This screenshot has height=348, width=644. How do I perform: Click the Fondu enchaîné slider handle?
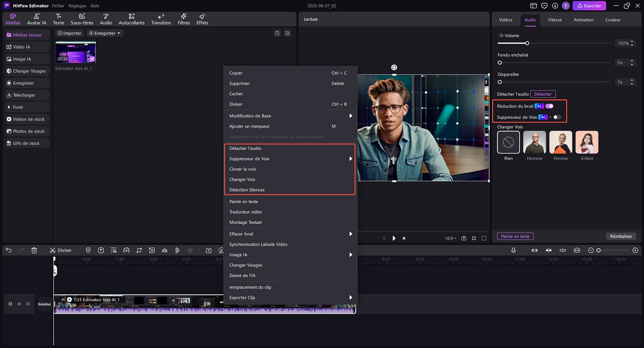(x=500, y=63)
